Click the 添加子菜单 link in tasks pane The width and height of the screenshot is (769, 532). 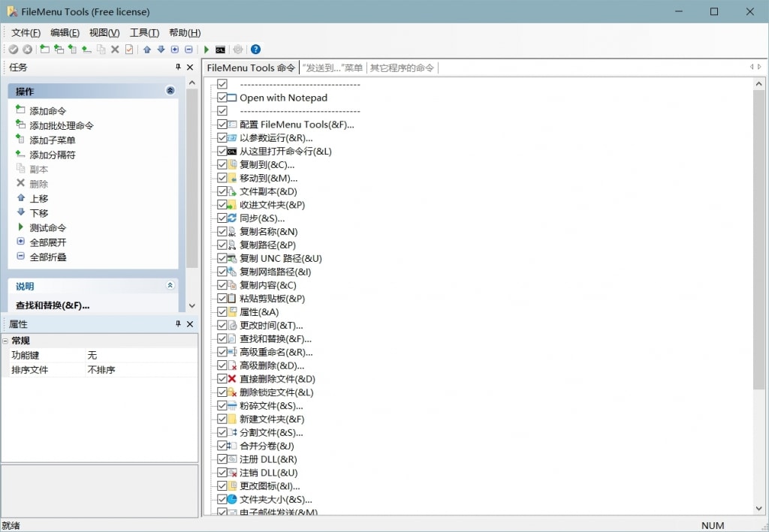[53, 140]
